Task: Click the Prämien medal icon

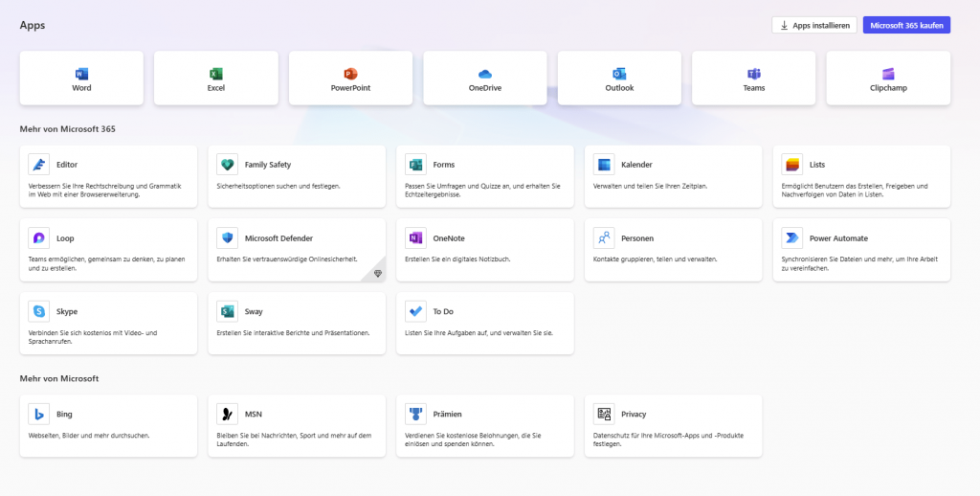Action: click(x=415, y=414)
